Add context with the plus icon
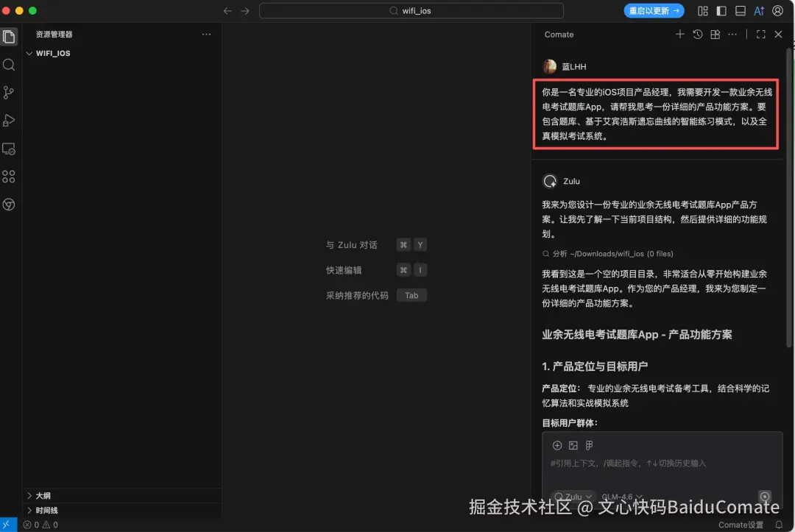Image resolution: width=795 pixels, height=532 pixels. [556, 445]
